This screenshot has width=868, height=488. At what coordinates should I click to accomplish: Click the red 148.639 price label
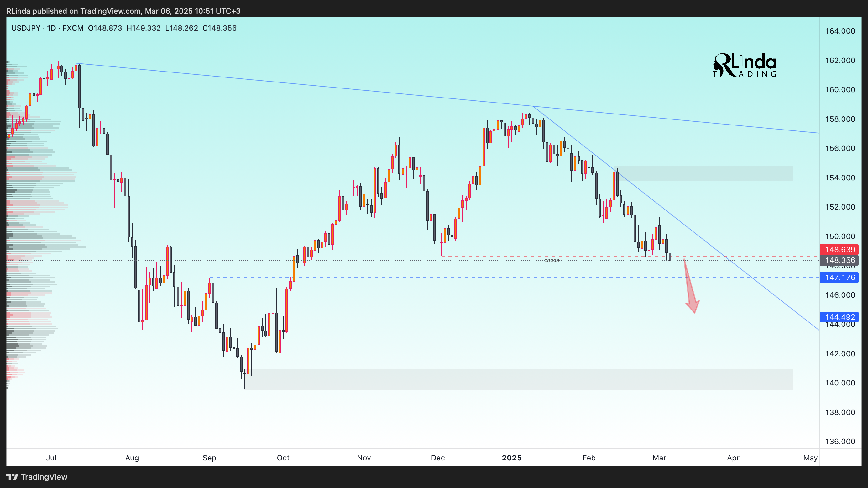point(839,250)
